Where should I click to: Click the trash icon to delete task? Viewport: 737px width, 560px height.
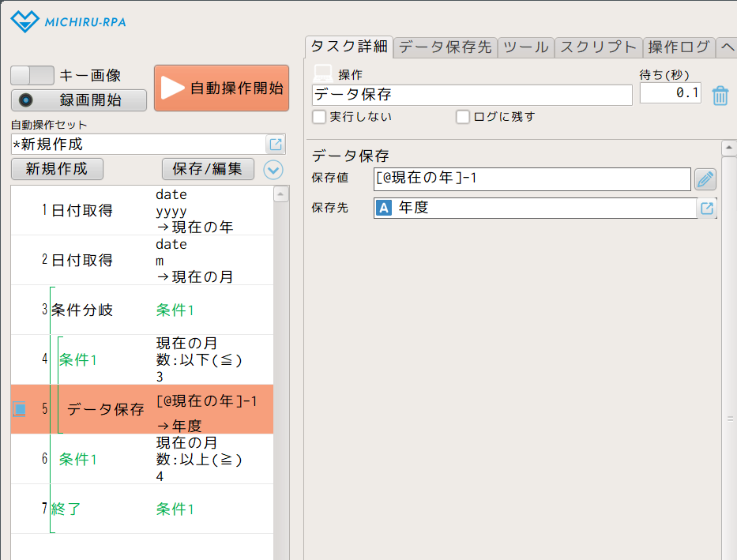[720, 96]
